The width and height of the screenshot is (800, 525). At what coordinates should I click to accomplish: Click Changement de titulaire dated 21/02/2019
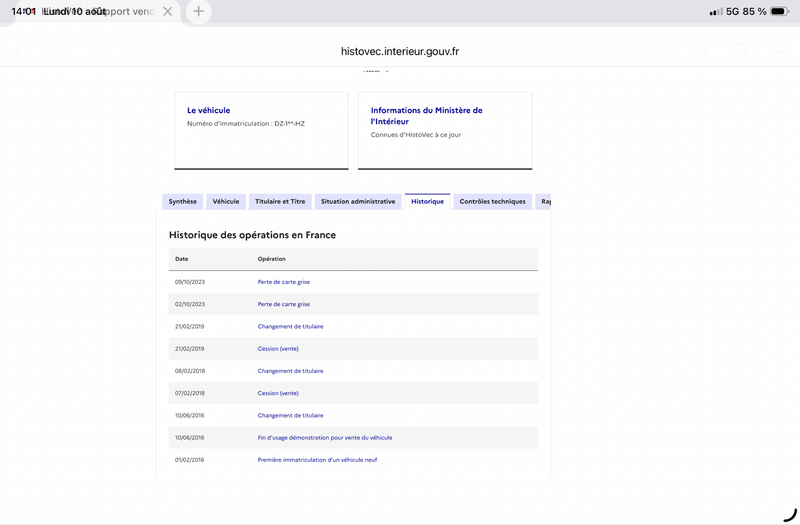point(290,327)
